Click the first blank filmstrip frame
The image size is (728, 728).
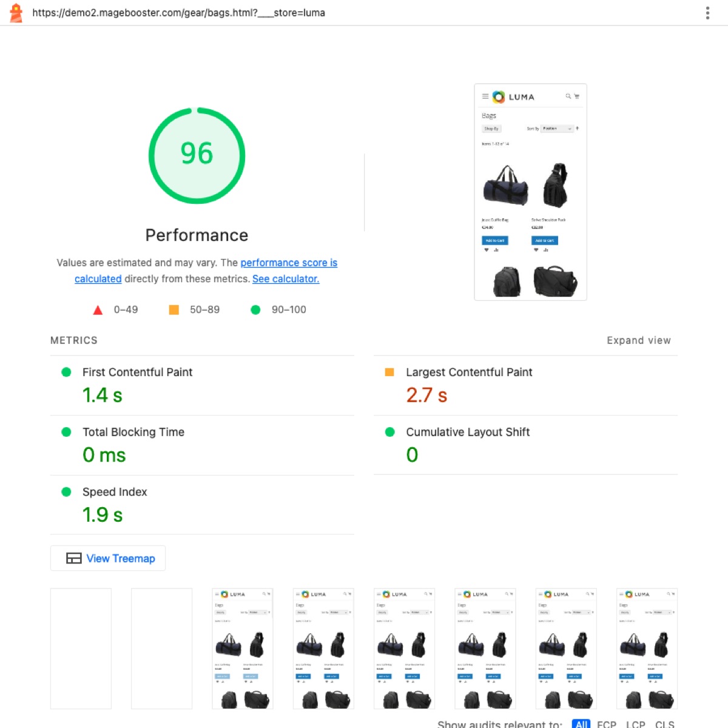click(81, 649)
